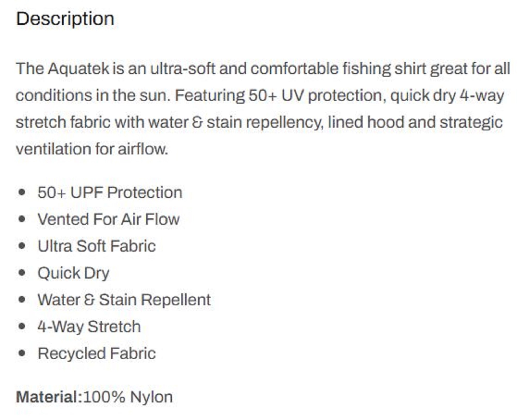Click the "Recycled Fabric" list item
Viewport: 517px width, 420px height.
[x=97, y=354]
